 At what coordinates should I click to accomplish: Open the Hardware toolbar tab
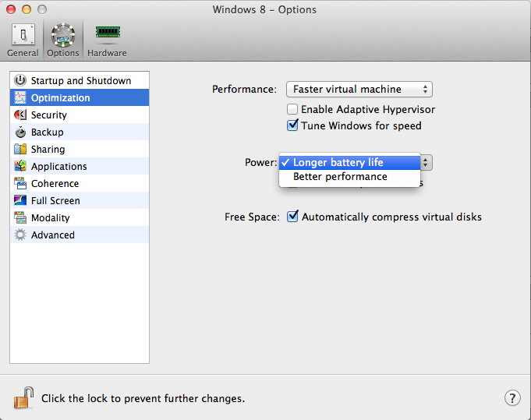coord(107,40)
